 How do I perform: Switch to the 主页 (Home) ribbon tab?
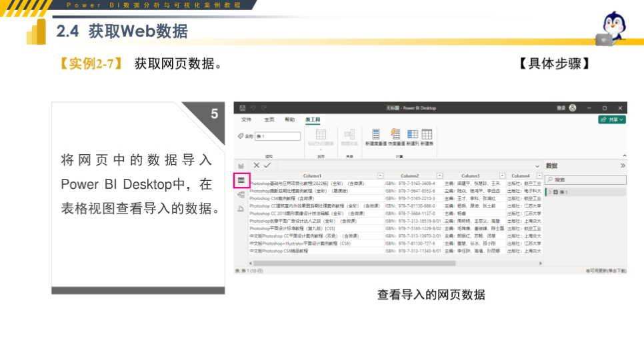pos(269,119)
